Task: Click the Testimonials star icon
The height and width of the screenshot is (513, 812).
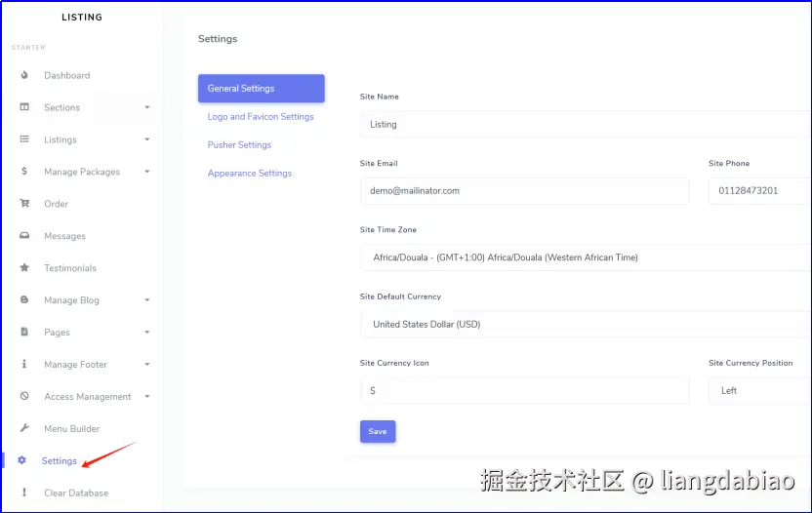Action: (x=24, y=267)
